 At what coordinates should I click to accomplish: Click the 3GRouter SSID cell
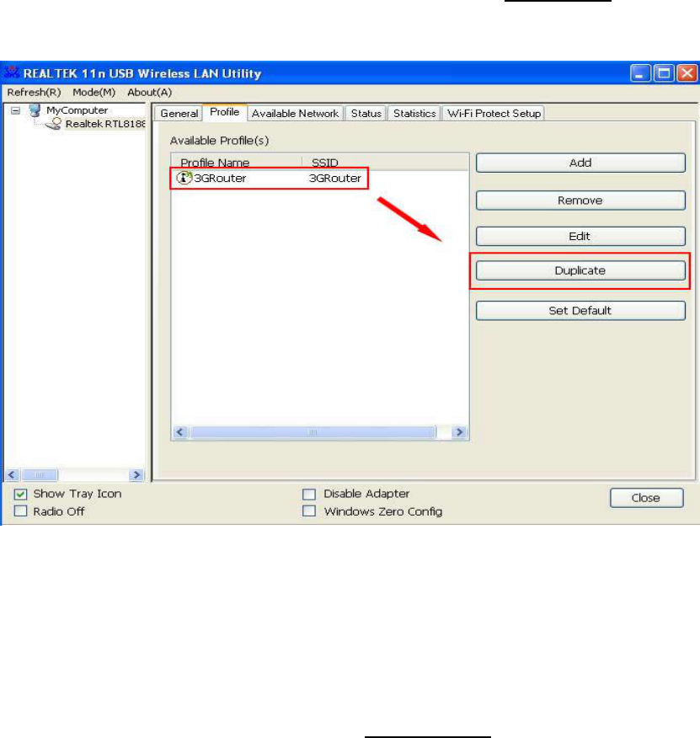pyautogui.click(x=334, y=179)
